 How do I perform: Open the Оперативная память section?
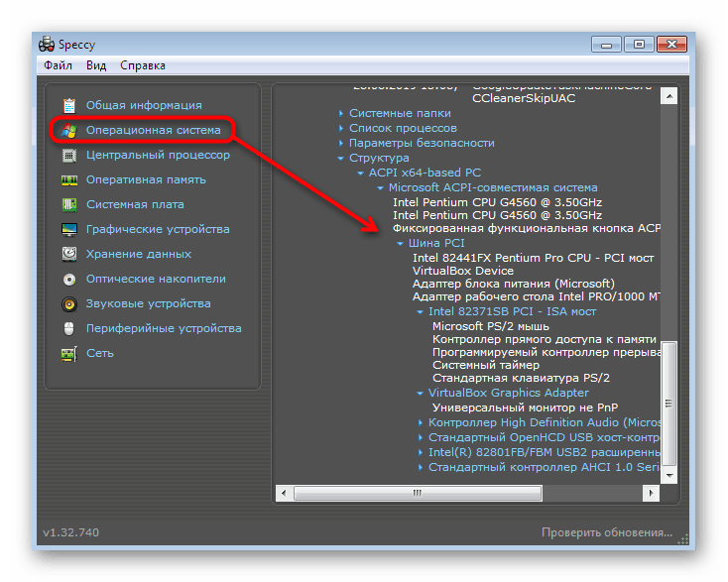point(146,180)
